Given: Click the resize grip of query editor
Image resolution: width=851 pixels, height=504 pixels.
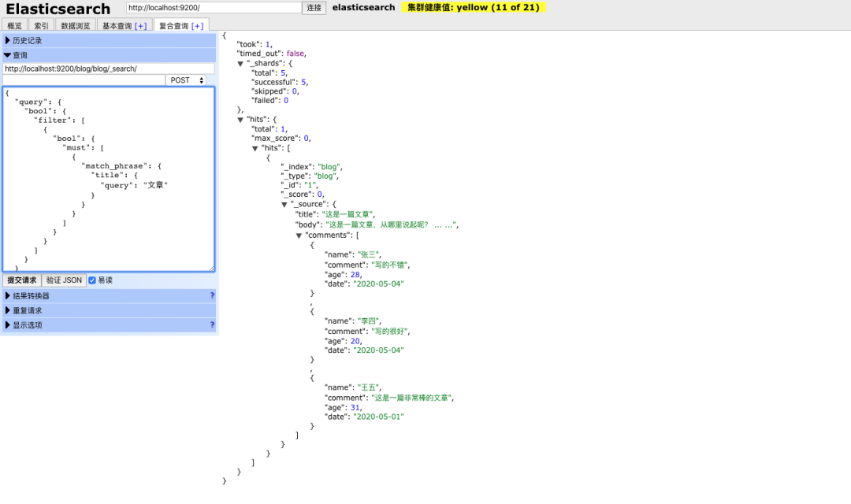Looking at the screenshot, I should pos(212,269).
